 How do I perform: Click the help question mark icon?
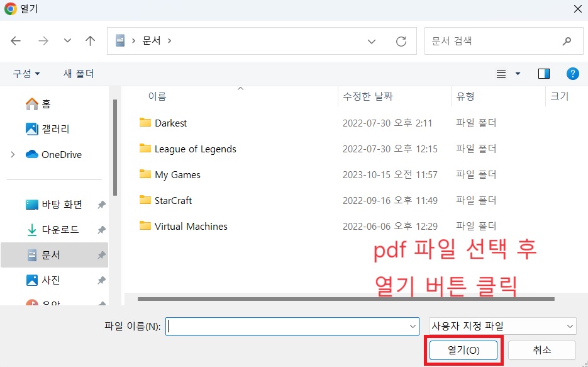(572, 73)
